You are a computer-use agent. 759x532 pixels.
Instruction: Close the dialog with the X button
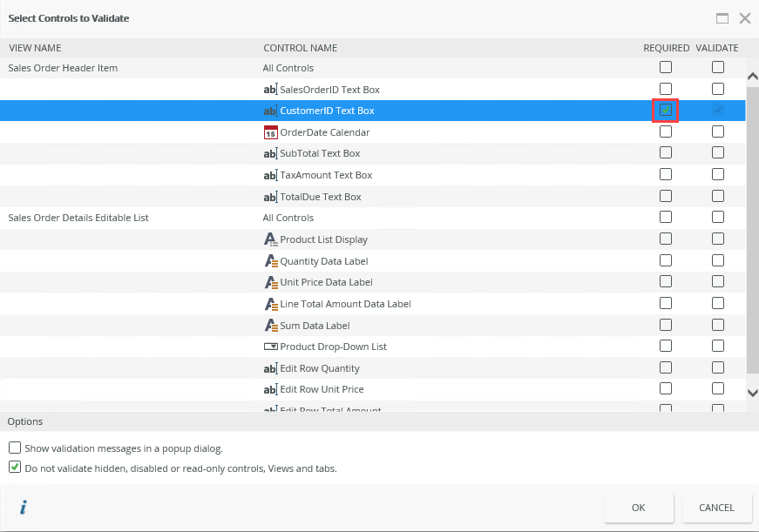tap(745, 18)
